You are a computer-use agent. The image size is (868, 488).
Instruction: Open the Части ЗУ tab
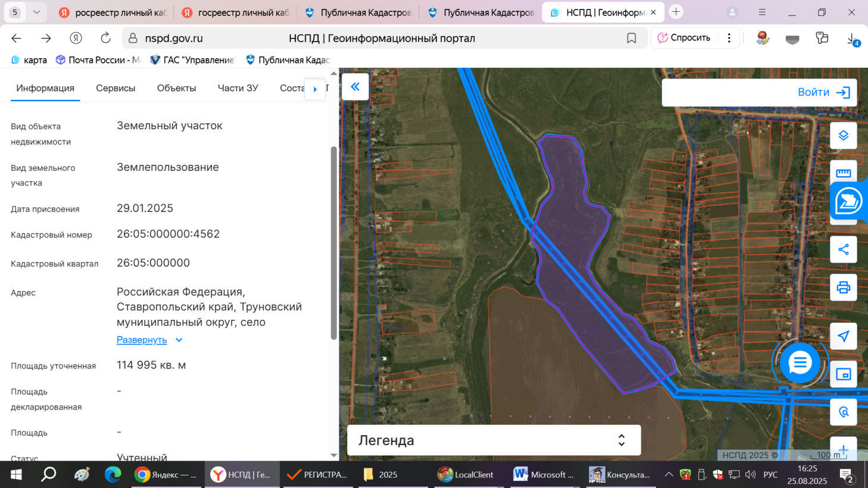(238, 88)
